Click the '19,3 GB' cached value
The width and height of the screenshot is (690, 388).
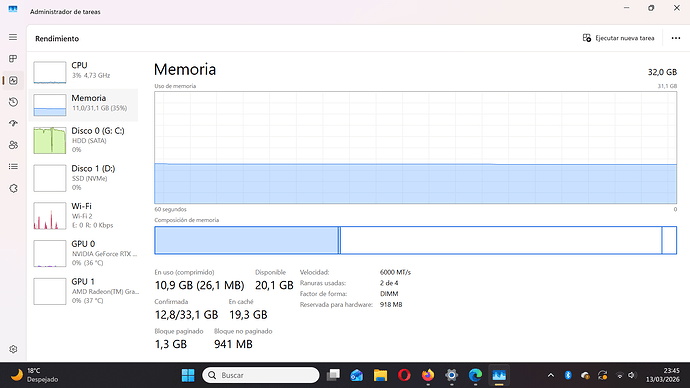tap(248, 315)
